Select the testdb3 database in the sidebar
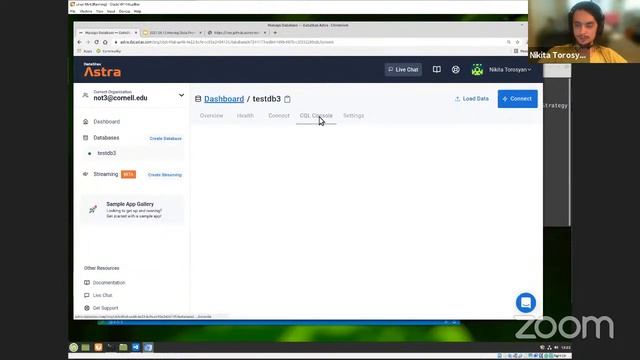 [x=107, y=153]
